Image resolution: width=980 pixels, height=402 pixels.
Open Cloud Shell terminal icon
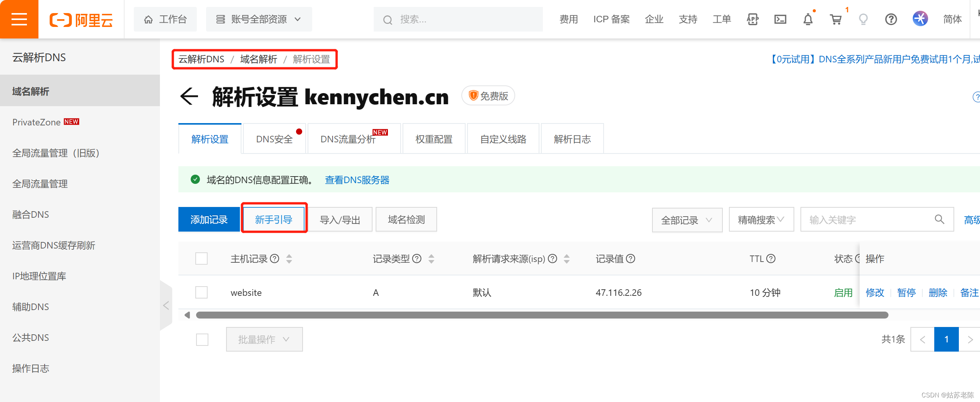780,19
